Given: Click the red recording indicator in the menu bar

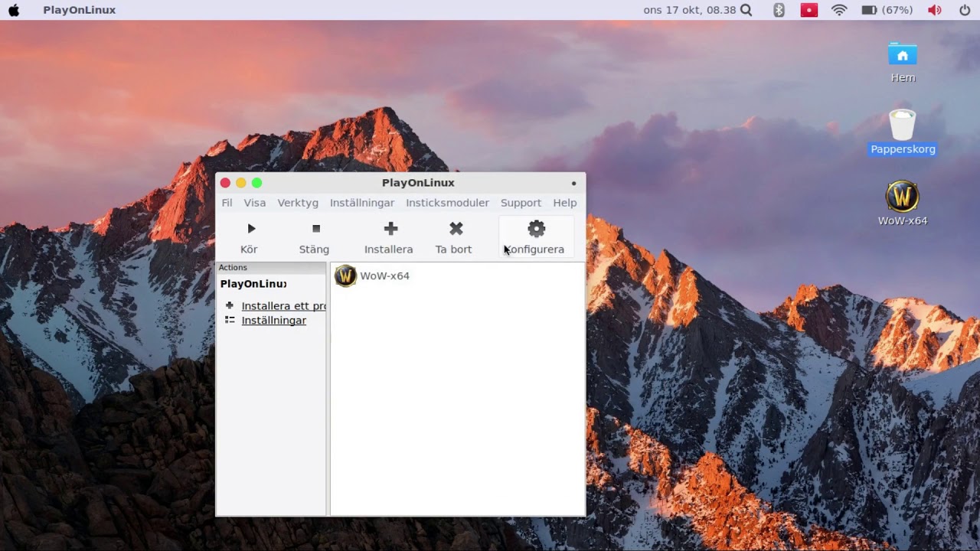Looking at the screenshot, I should click(x=809, y=10).
